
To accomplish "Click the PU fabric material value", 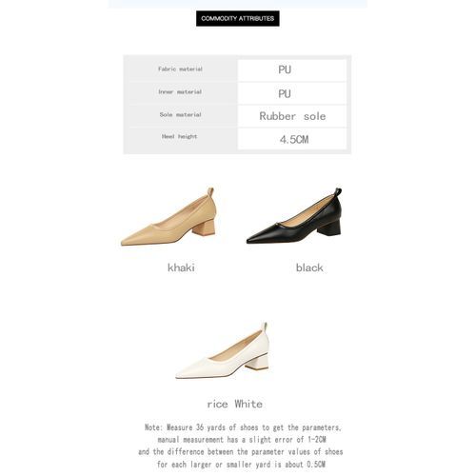I will click(285, 69).
